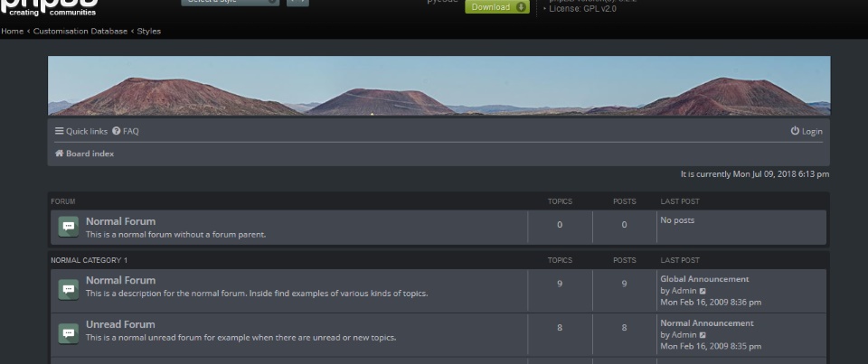Select 'Mon Feb 16, 2009 8:36 pm' timestamp
868x364 pixels.
[711, 302]
